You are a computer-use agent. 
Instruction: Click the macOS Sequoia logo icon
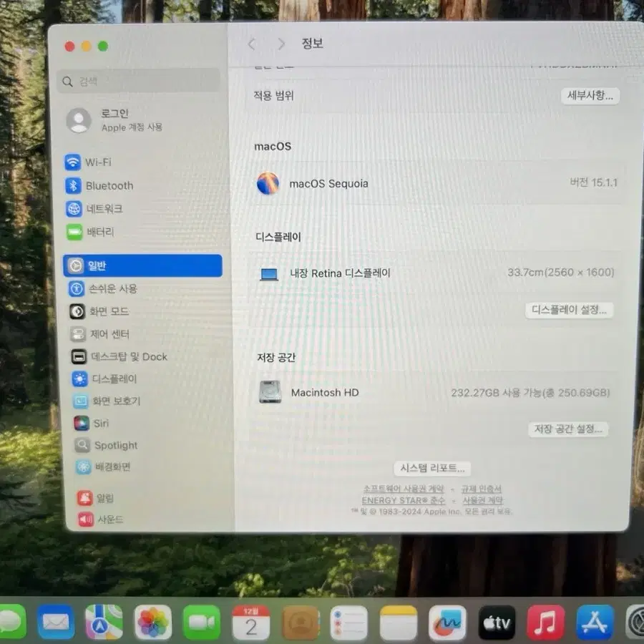(268, 183)
